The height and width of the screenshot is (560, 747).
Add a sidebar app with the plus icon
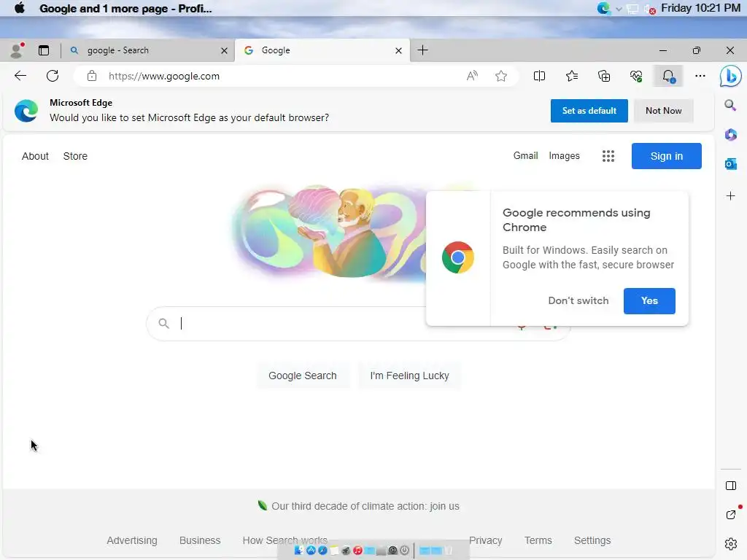730,195
